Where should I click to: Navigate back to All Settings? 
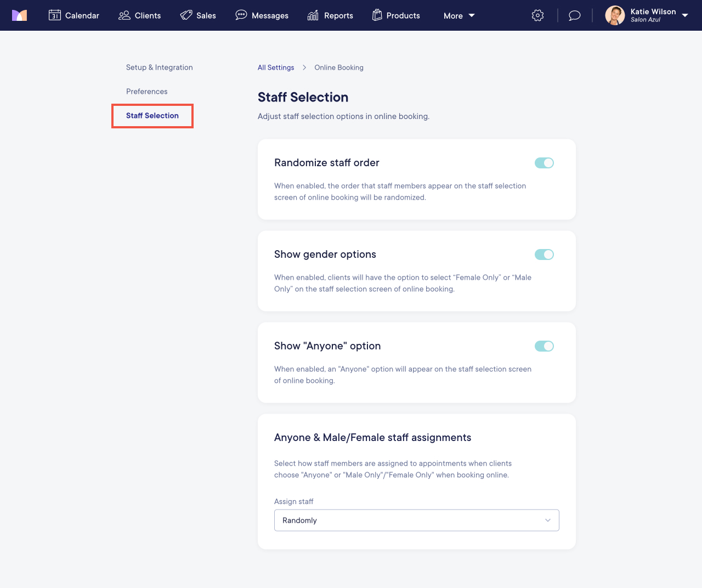pyautogui.click(x=276, y=67)
